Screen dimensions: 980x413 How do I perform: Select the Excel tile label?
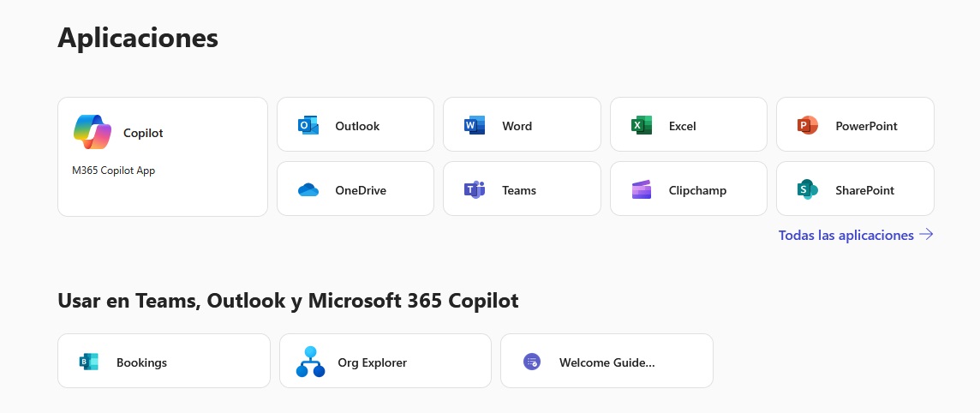tap(683, 126)
